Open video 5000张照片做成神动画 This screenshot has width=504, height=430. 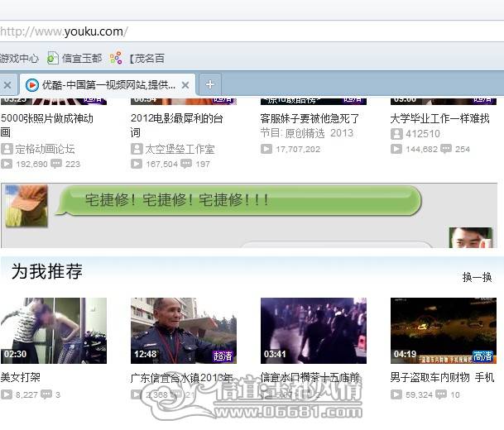(47, 125)
